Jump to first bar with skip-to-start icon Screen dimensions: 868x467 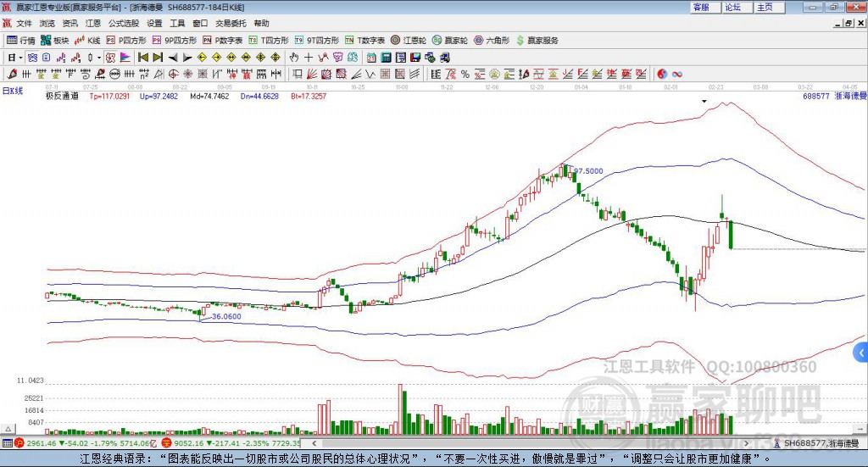coord(142,58)
